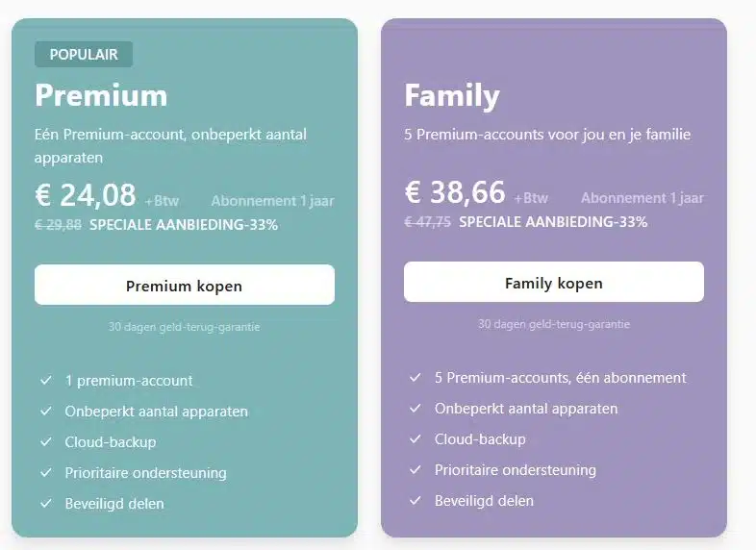Screen dimensions: 756x550
Task: Click checkmark beside Family Cloud-backup
Action: point(416,439)
